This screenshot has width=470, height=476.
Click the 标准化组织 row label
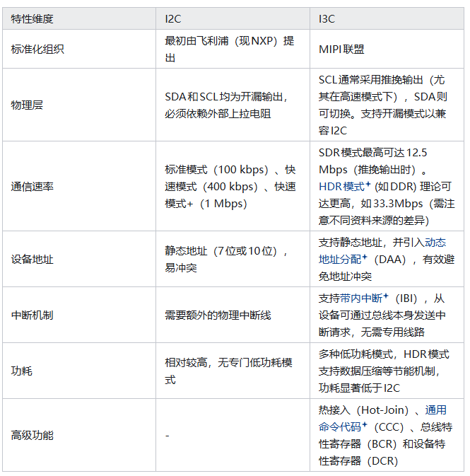[37, 50]
